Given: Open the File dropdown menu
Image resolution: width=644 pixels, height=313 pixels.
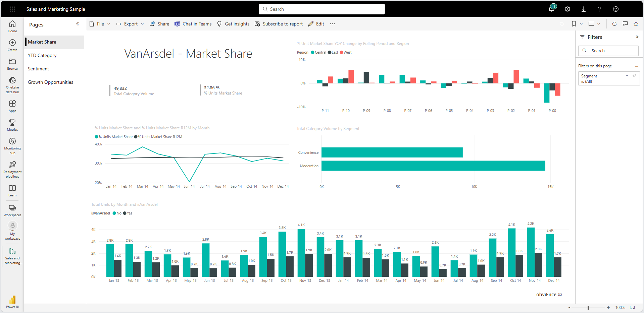Looking at the screenshot, I should (100, 24).
